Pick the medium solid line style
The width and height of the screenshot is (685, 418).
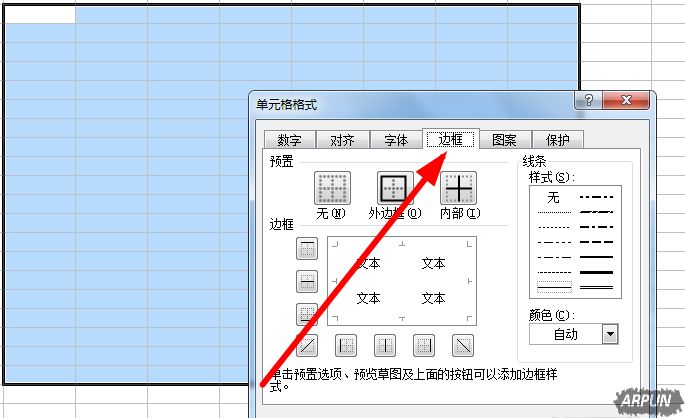click(x=596, y=257)
